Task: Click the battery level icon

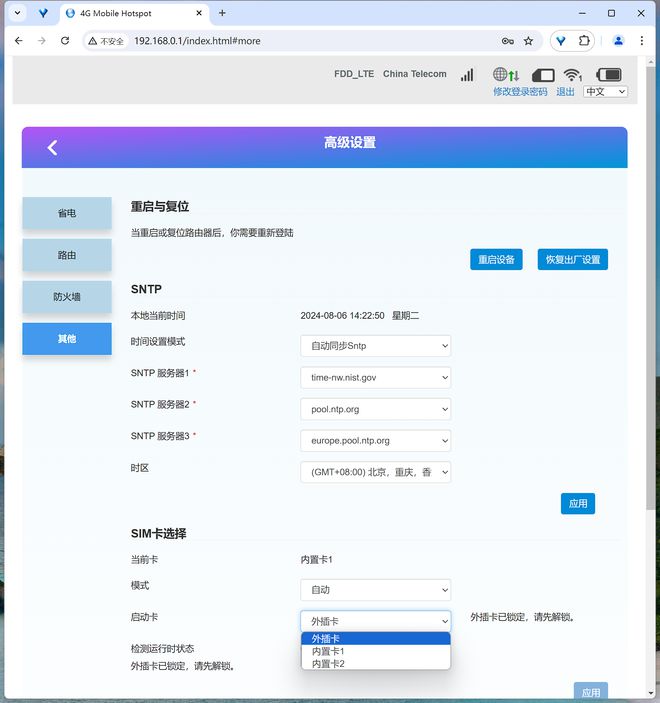Action: click(x=608, y=74)
